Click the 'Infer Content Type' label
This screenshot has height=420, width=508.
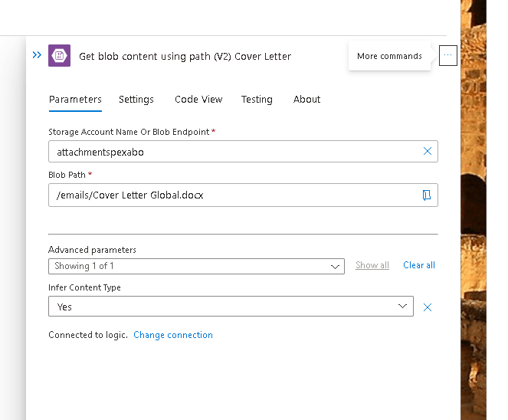click(84, 287)
